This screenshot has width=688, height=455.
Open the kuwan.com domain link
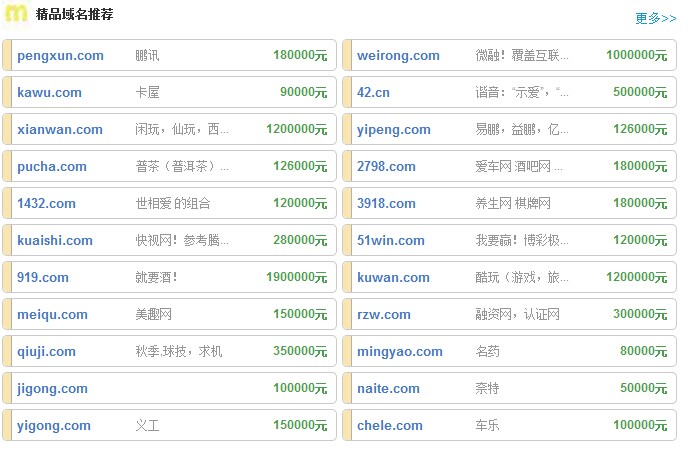pos(393,278)
